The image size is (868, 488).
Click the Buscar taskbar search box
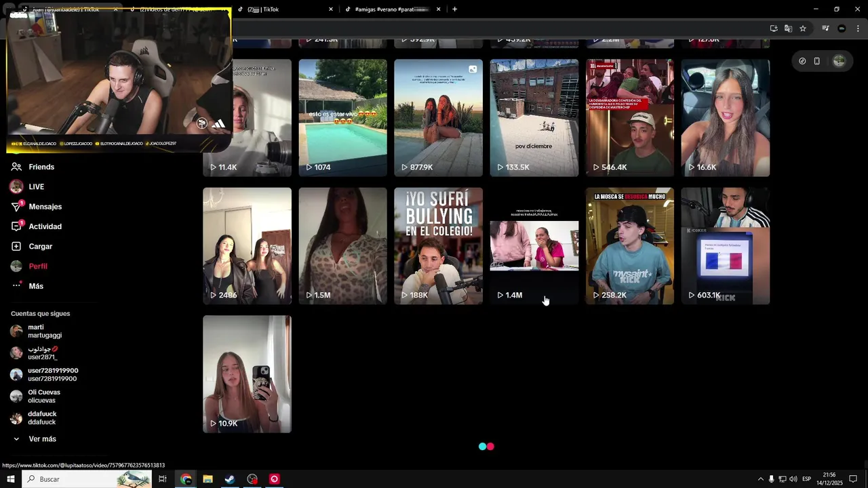tap(87, 479)
